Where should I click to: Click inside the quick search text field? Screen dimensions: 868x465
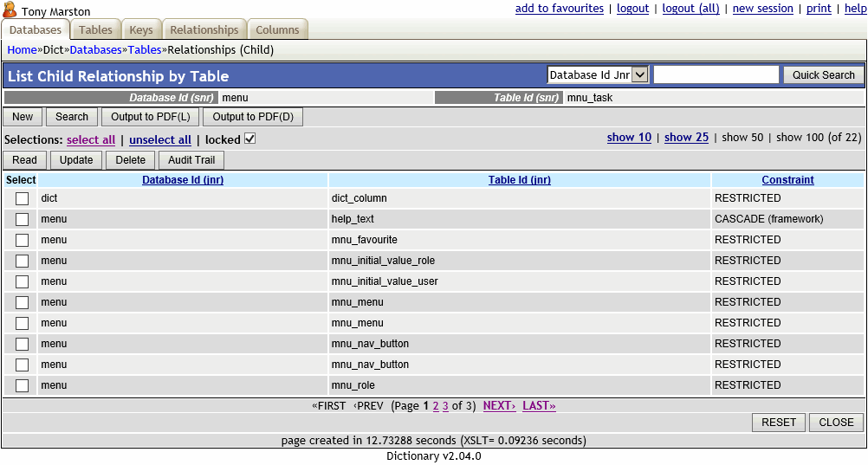[x=716, y=75]
